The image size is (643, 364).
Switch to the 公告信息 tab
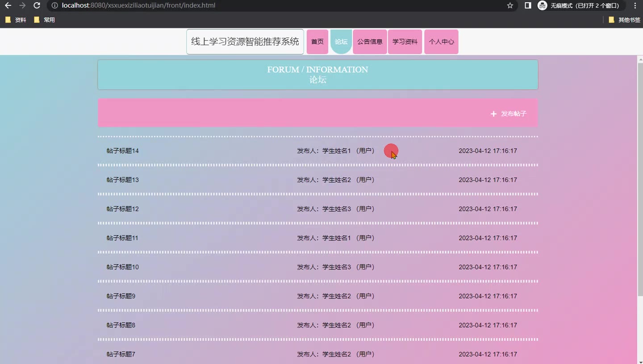[x=370, y=42]
